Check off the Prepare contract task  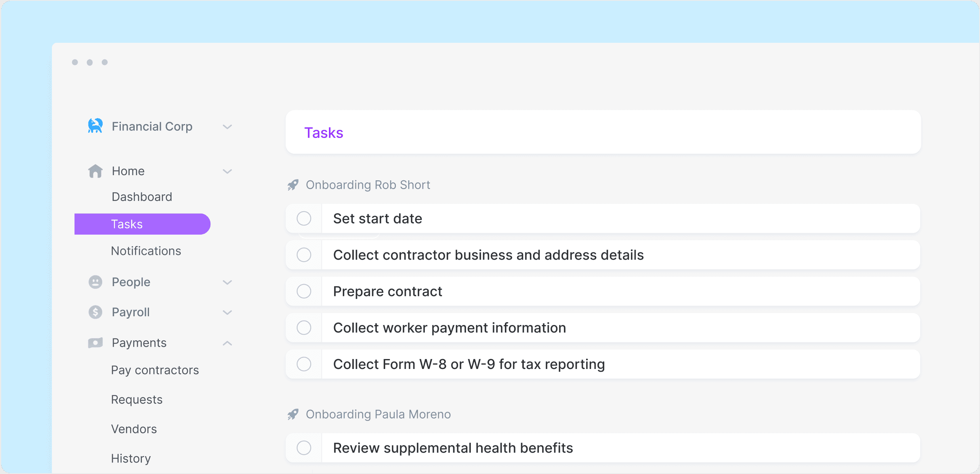click(304, 291)
